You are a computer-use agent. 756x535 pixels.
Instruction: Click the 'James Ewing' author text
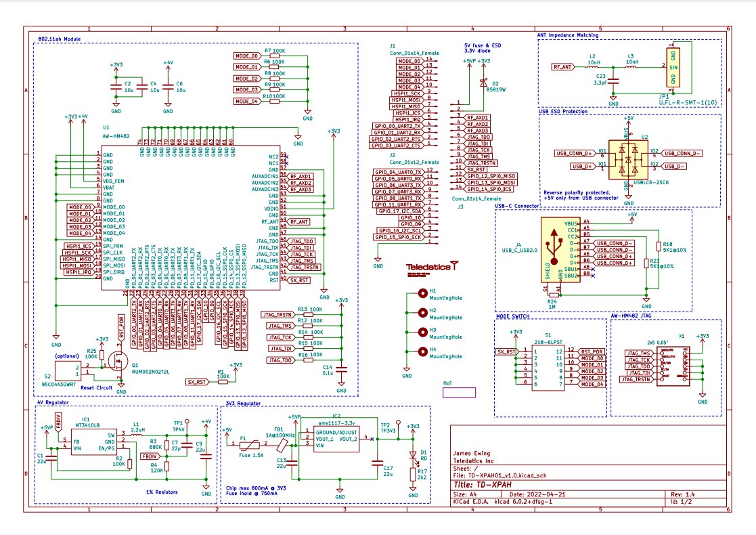472,454
